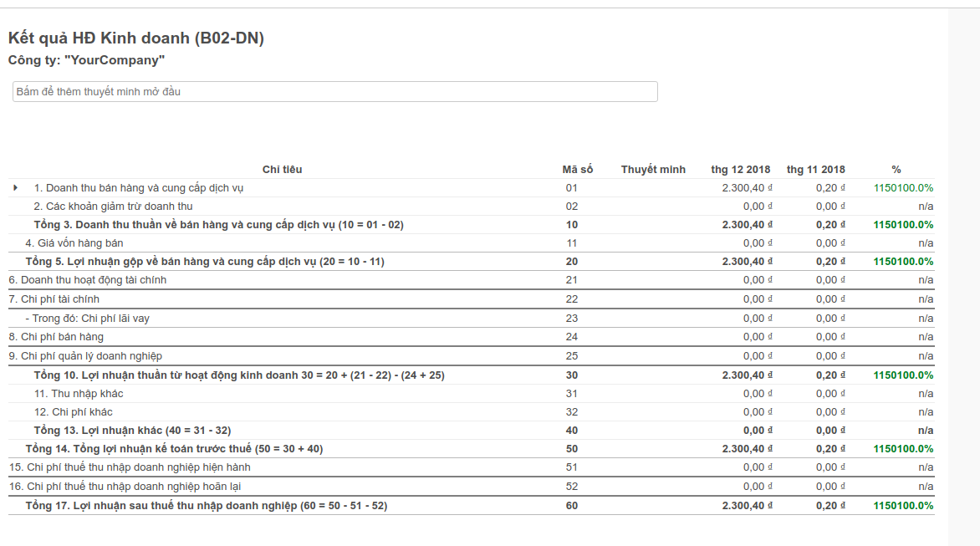The image size is (980, 546).
Task: Click '15. Chi phí thuế thu nhập doanh nghiệp hiện hành'
Action: coord(130,467)
